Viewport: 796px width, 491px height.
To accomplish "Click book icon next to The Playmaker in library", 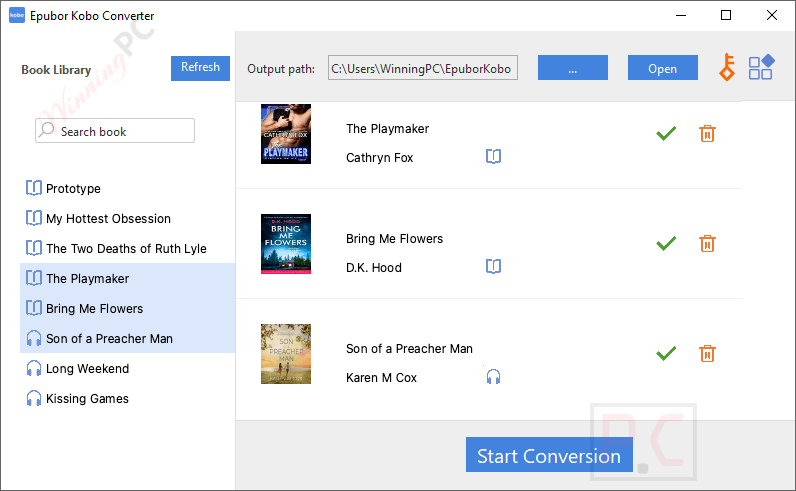I will (x=34, y=278).
